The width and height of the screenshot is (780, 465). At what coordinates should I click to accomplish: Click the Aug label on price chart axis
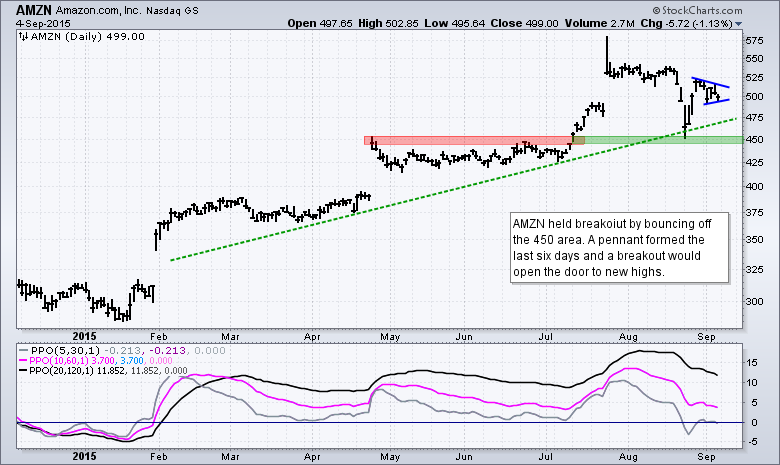tap(629, 337)
